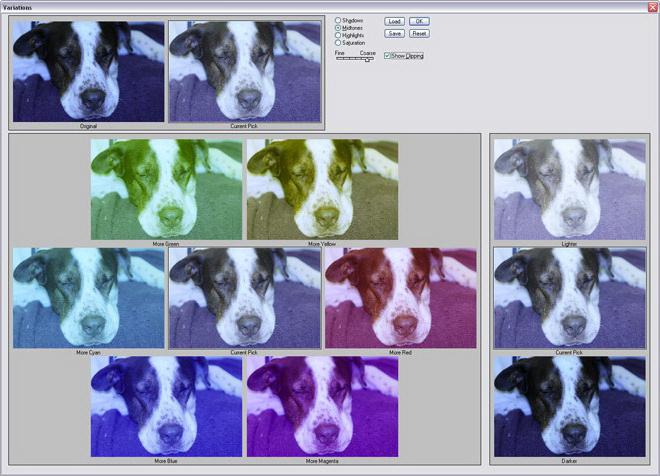Choose the More Yellow variation thumbnail

[x=322, y=190]
